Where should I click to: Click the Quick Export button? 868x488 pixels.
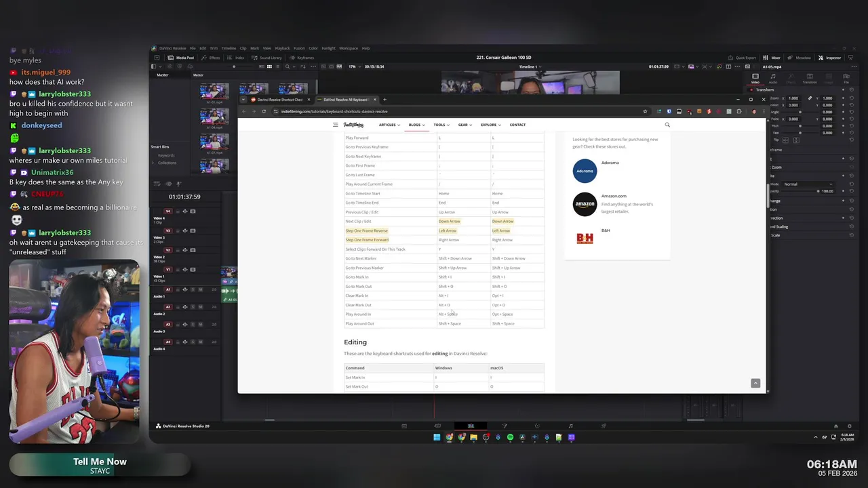click(x=742, y=58)
